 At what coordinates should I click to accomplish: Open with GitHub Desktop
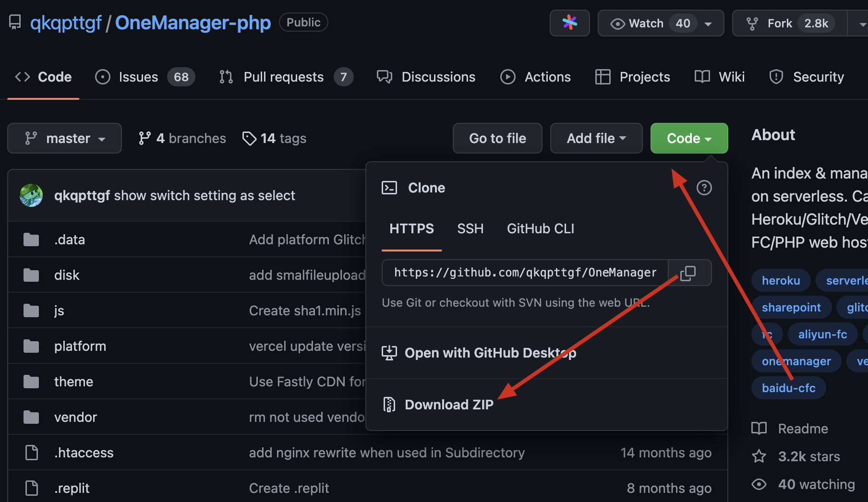pyautogui.click(x=490, y=353)
